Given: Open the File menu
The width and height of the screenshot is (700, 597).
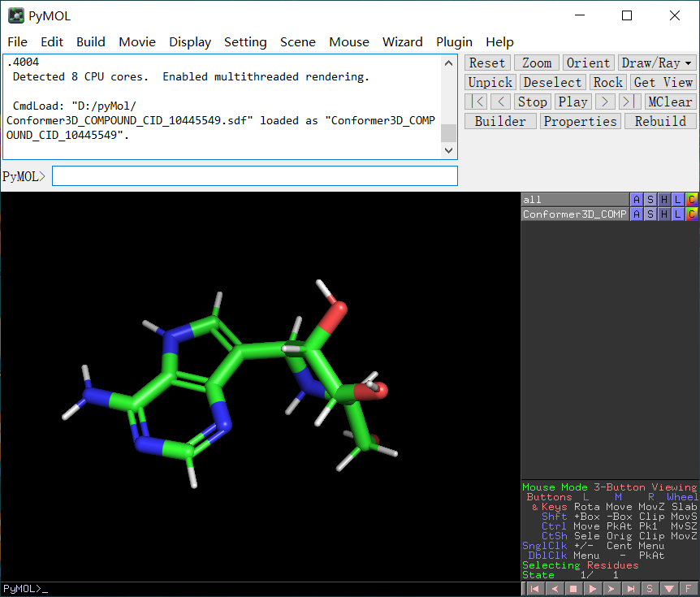Looking at the screenshot, I should coord(17,42).
